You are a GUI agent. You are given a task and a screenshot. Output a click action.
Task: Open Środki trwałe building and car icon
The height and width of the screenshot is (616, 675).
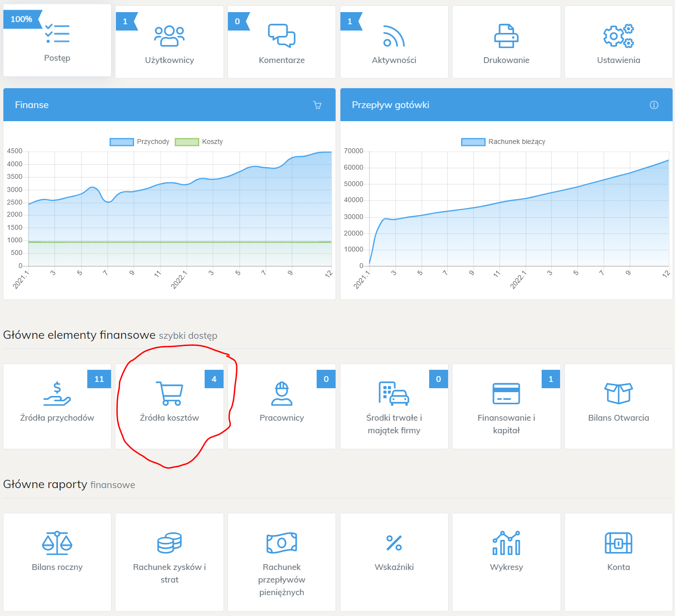(394, 393)
